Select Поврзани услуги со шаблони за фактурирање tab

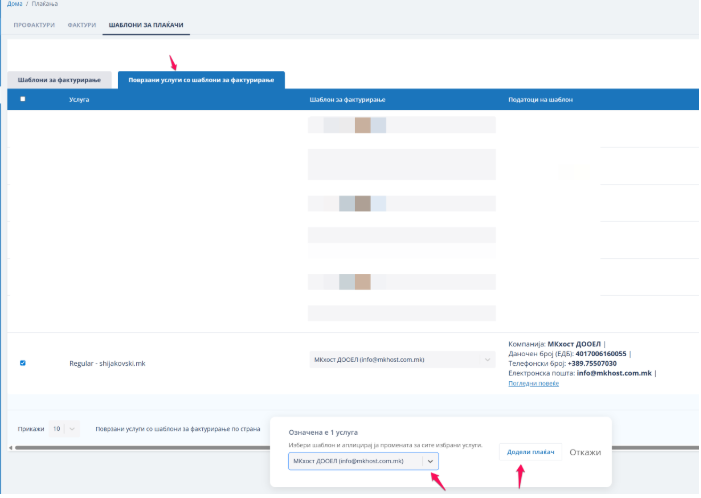pos(201,80)
